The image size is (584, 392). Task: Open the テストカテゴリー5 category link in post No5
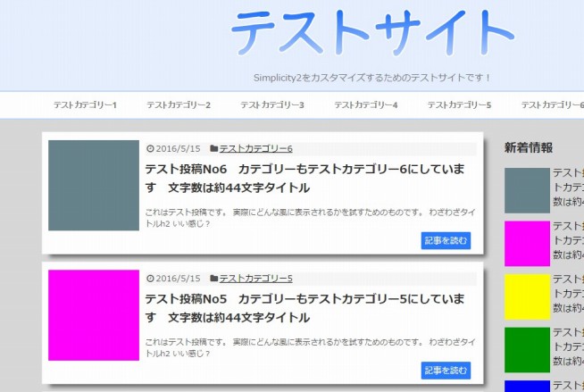coord(255,278)
